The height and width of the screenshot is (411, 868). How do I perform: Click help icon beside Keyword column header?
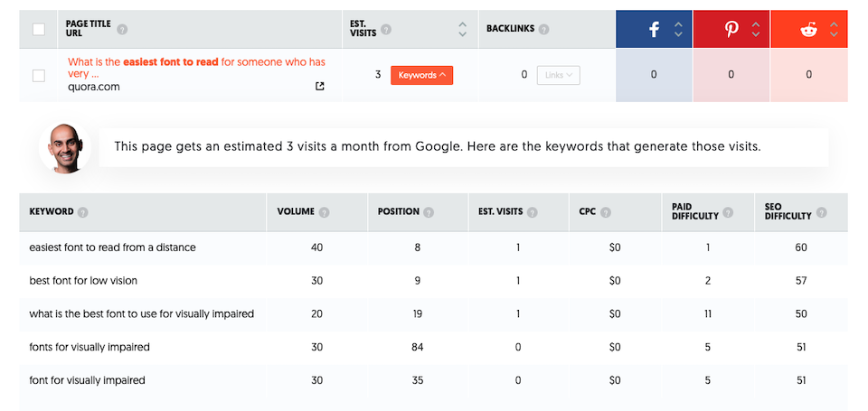click(x=82, y=212)
